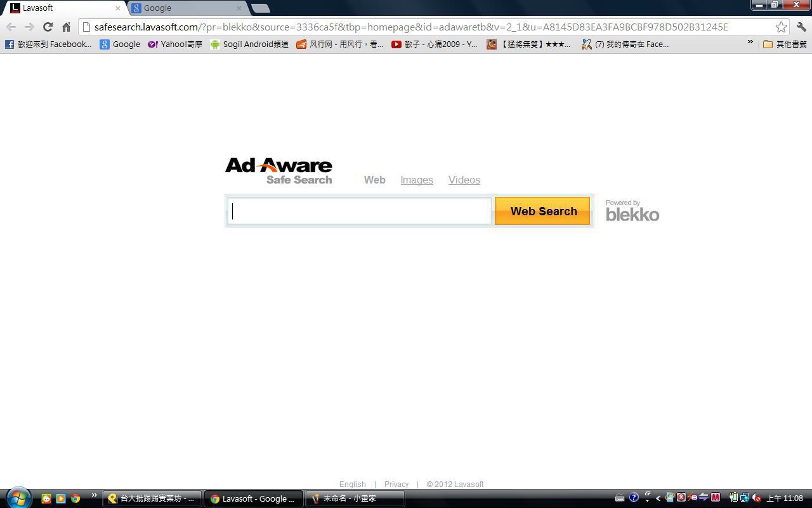
Task: Open the Sogi! Android頻道 bookmark
Action: point(249,44)
